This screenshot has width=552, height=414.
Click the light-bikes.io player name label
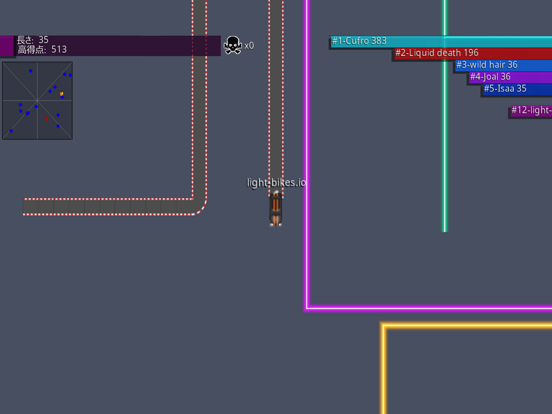click(x=276, y=183)
